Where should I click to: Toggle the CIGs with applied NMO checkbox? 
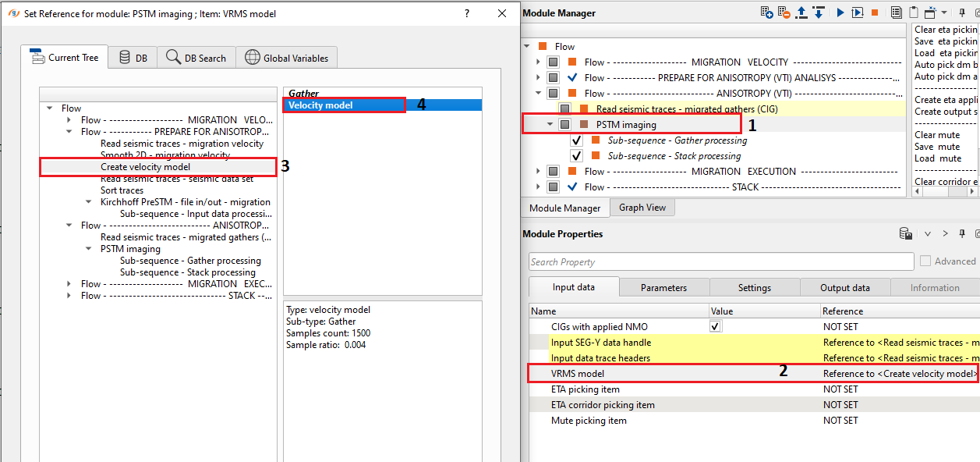click(x=716, y=327)
